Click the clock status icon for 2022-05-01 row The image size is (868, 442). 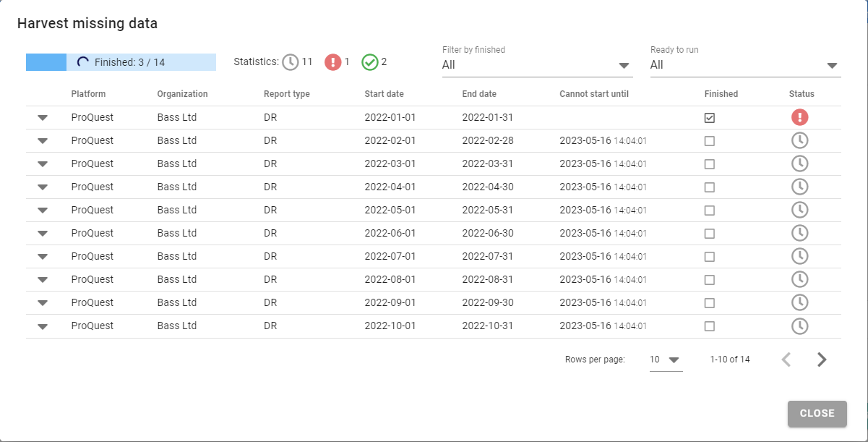(799, 210)
